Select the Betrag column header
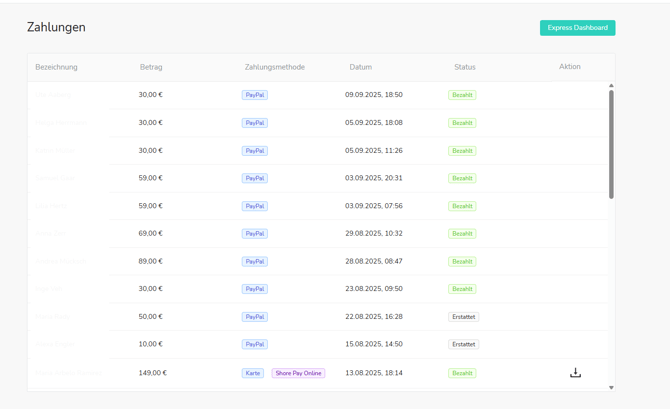This screenshot has height=409, width=670. click(x=151, y=67)
